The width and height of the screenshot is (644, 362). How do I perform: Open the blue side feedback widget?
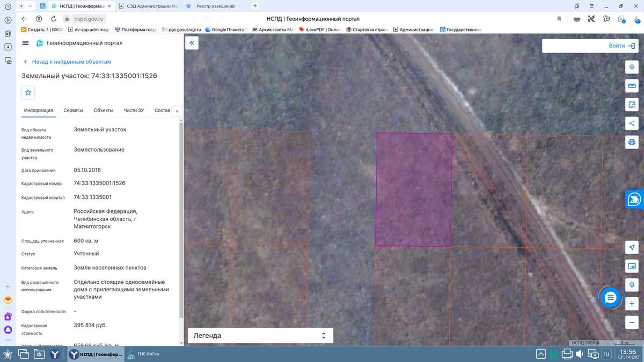click(635, 200)
